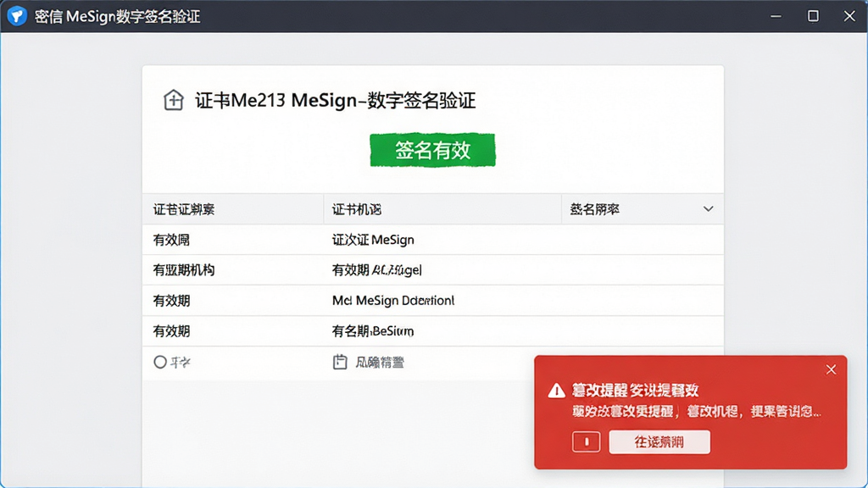Maximize the MeSign window
Image resolution: width=868 pixels, height=488 pixels.
tap(813, 16)
